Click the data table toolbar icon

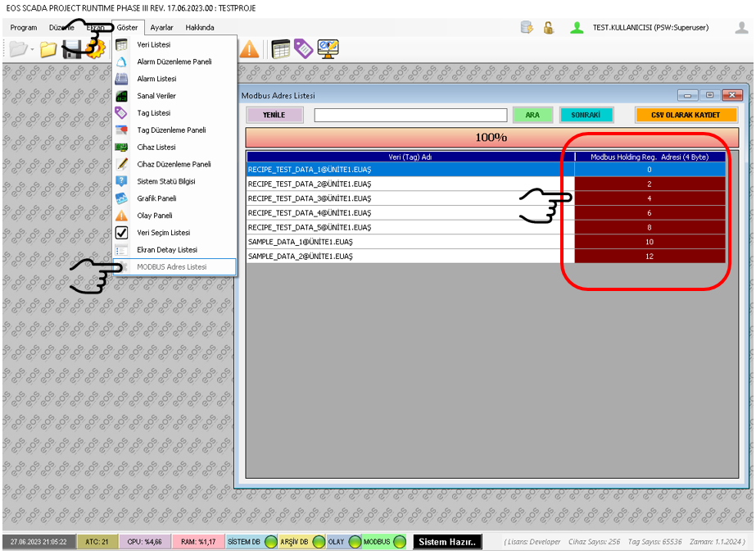point(281,49)
